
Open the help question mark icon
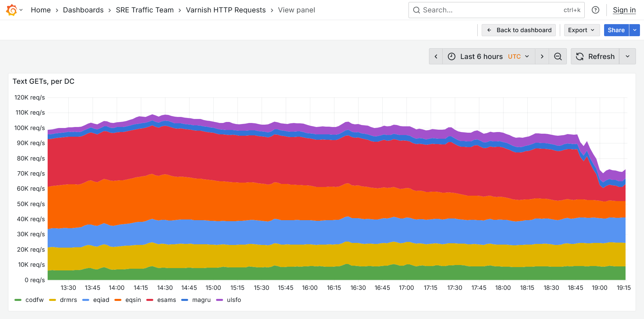point(595,10)
